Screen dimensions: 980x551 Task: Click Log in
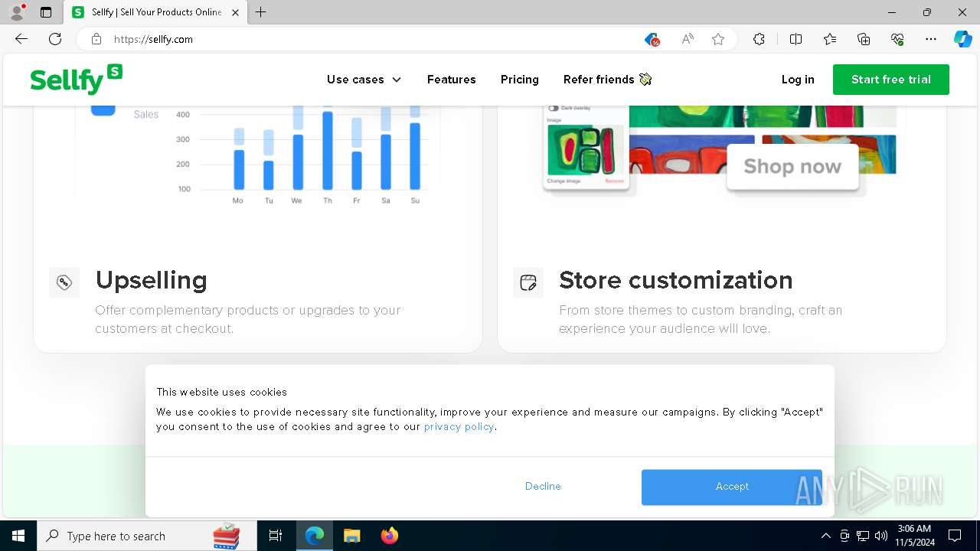798,80
